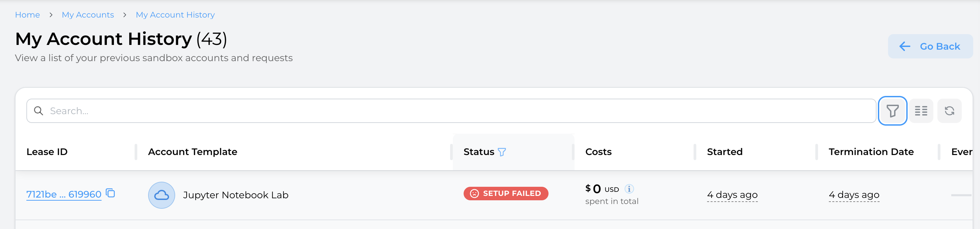
Task: Sort by the Costs column header
Action: click(x=598, y=152)
